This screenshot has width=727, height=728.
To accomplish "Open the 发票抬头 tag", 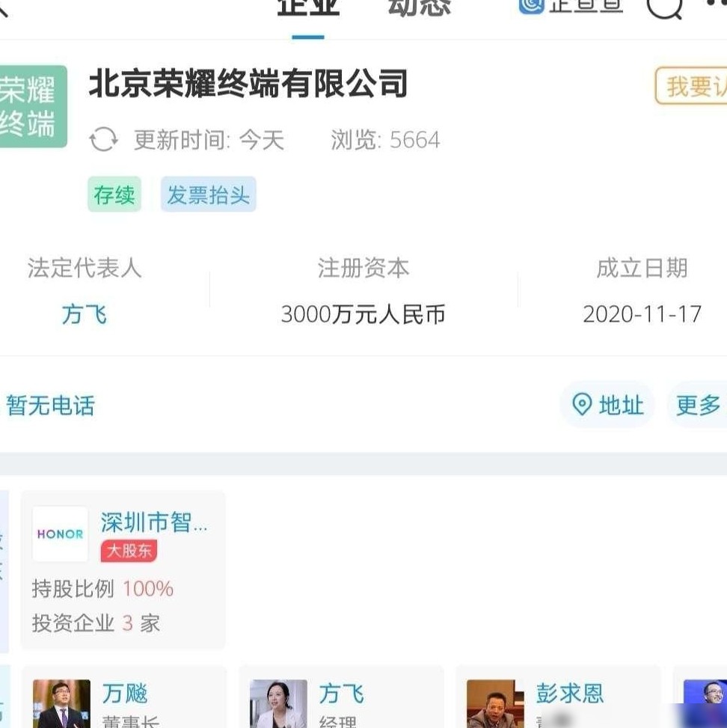I will (209, 194).
